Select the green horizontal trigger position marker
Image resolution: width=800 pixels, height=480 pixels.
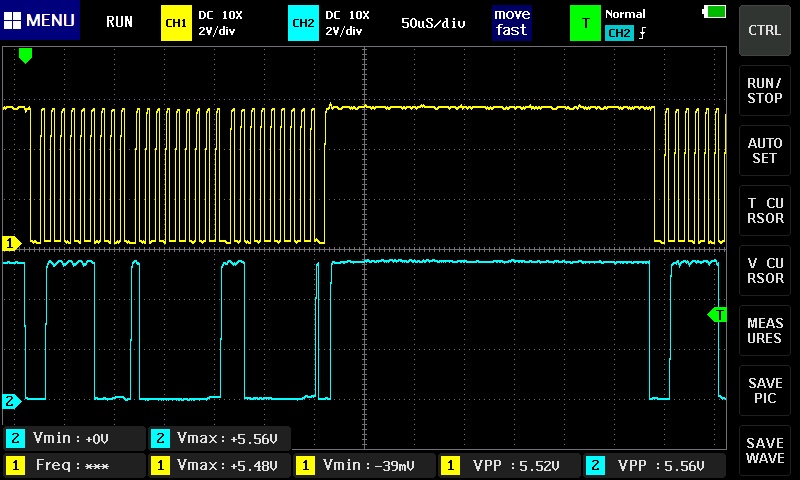pyautogui.click(x=25, y=55)
